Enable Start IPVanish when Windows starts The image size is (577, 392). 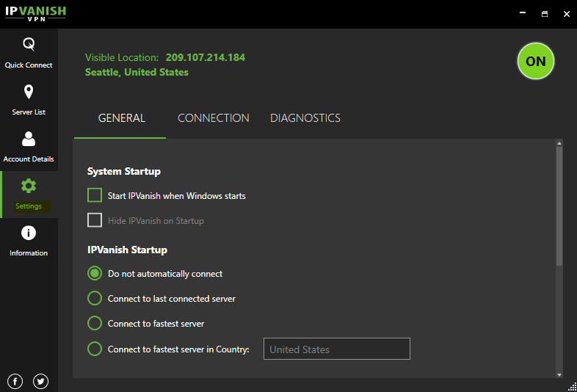pyautogui.click(x=95, y=195)
